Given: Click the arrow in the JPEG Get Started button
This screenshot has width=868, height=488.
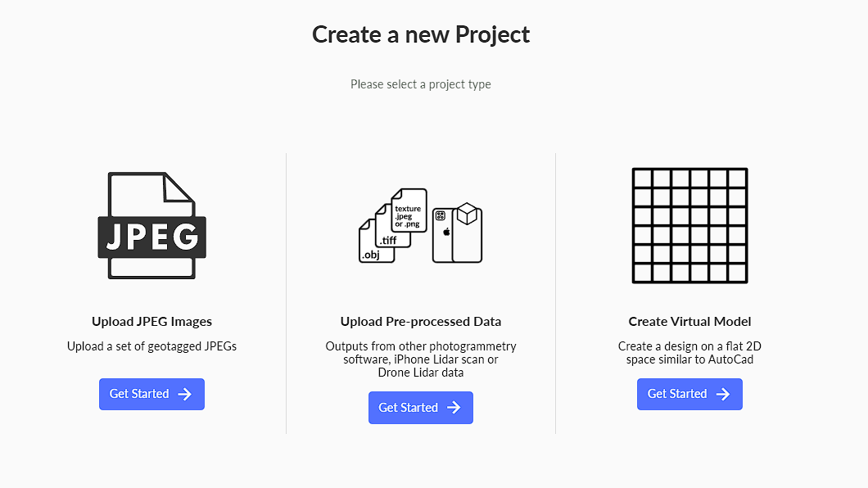Looking at the screenshot, I should point(185,394).
